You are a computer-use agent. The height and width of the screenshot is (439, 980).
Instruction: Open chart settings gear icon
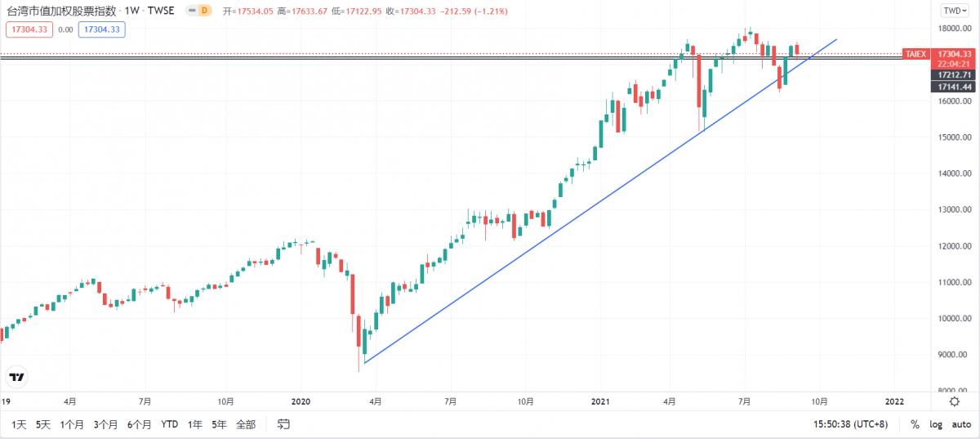click(955, 401)
